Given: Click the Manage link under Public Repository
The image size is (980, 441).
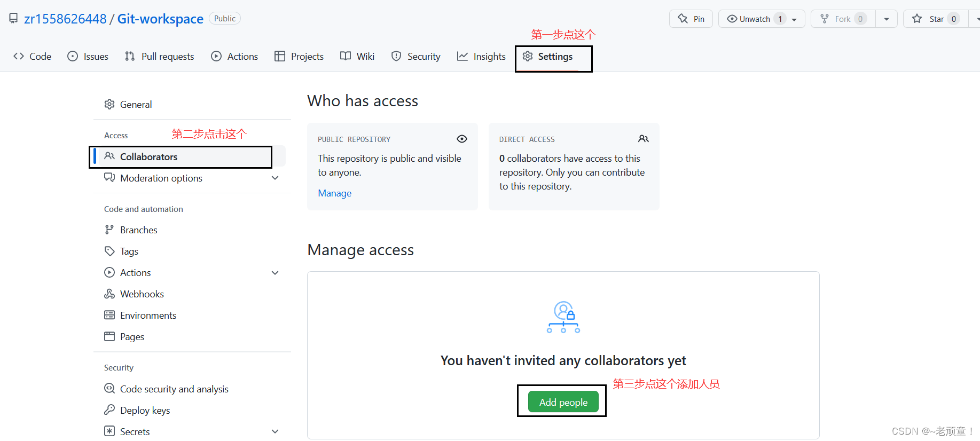Looking at the screenshot, I should pos(335,193).
